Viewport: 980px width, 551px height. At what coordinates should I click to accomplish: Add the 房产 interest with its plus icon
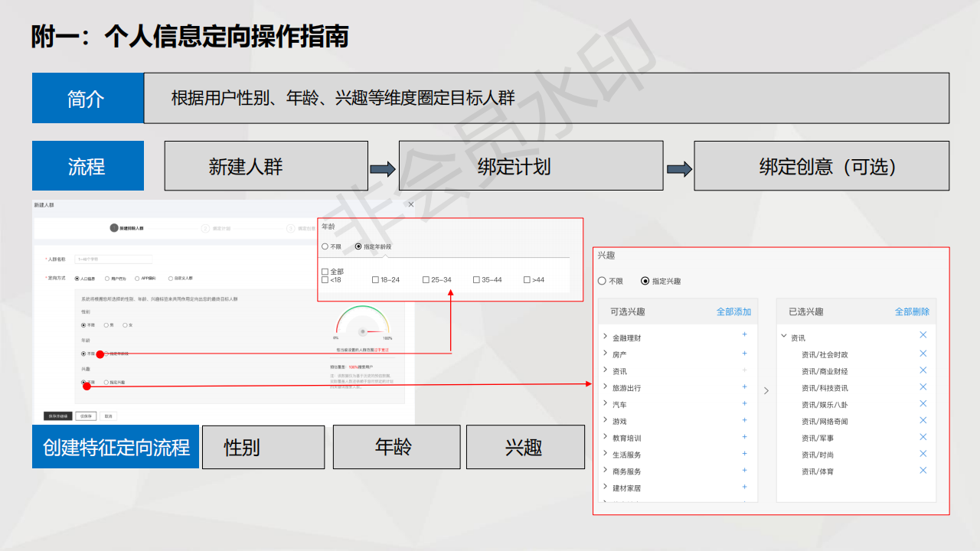click(744, 354)
